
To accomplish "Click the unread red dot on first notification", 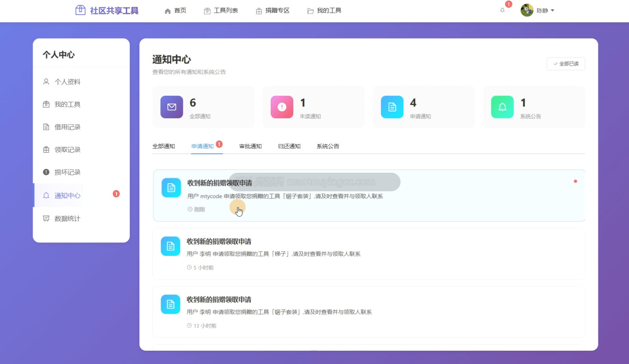I will [x=575, y=181].
